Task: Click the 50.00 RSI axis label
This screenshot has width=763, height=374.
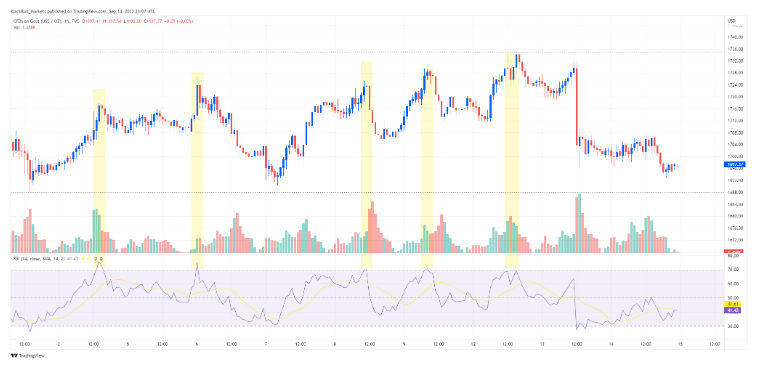Action: [733, 298]
